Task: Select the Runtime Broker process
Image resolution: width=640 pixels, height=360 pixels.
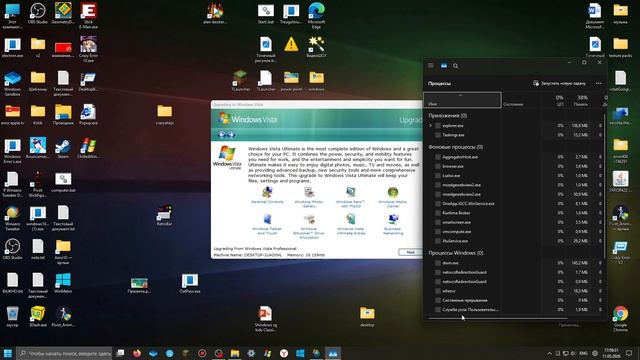Action: [513, 213]
